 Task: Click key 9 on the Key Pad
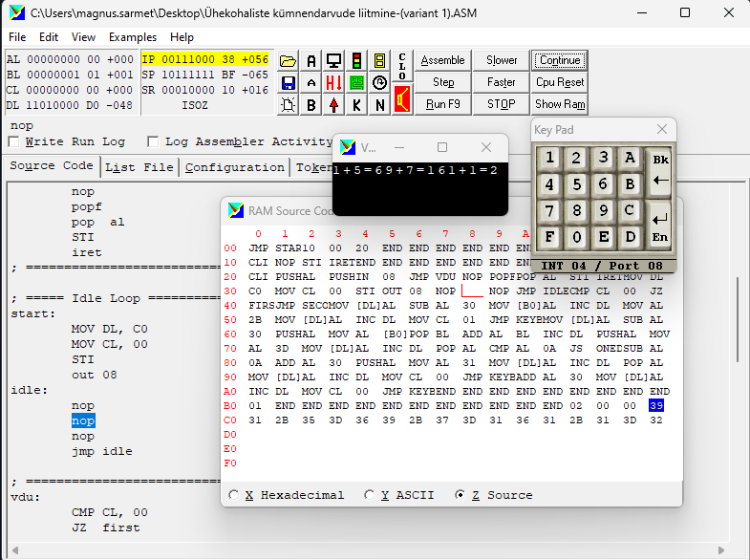(x=603, y=210)
